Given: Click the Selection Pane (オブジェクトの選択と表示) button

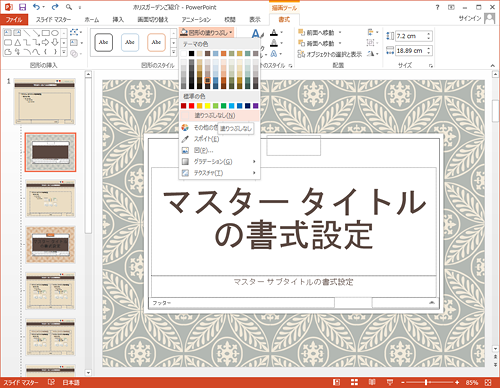Looking at the screenshot, I should 329,54.
